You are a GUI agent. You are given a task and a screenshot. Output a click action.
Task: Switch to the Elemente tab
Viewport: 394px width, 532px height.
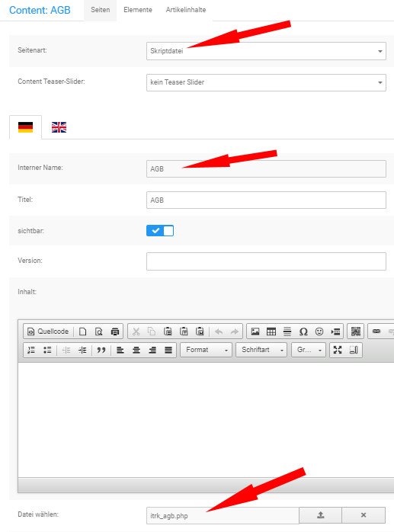[x=138, y=10]
